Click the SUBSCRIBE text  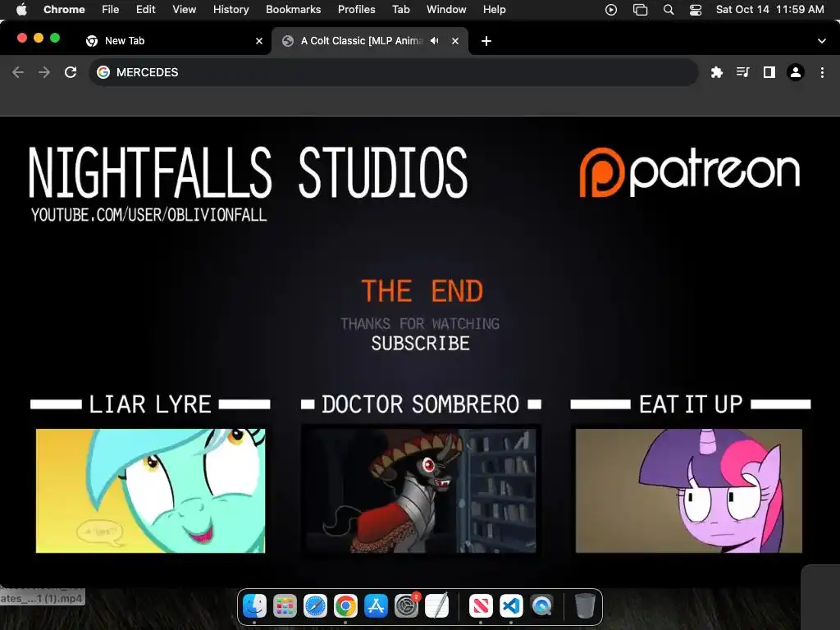[421, 344]
